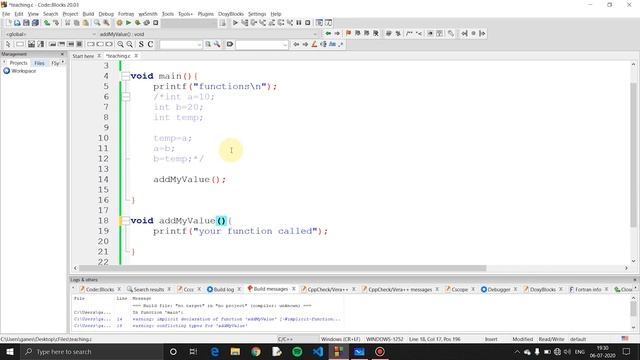This screenshot has height=360, width=640.
Task: Click the editor vertical scrollbar
Action: pos(633,155)
